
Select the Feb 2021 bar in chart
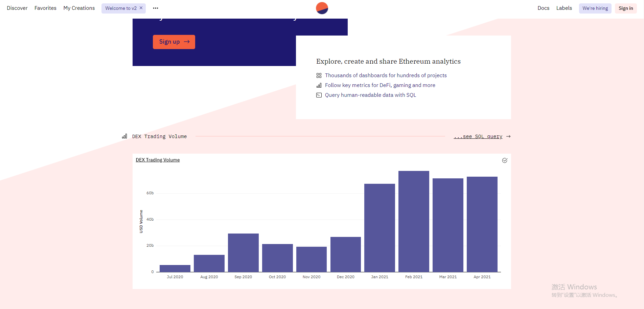(x=414, y=221)
